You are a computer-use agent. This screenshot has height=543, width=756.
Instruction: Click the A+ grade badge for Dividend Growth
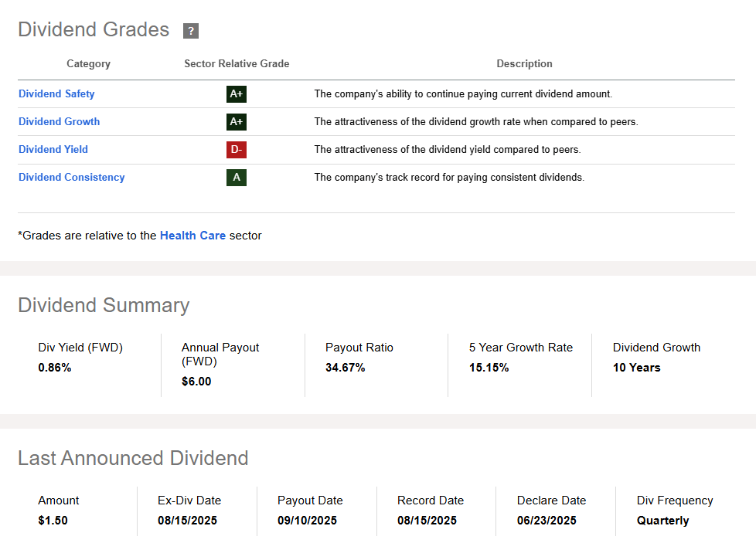tap(237, 122)
